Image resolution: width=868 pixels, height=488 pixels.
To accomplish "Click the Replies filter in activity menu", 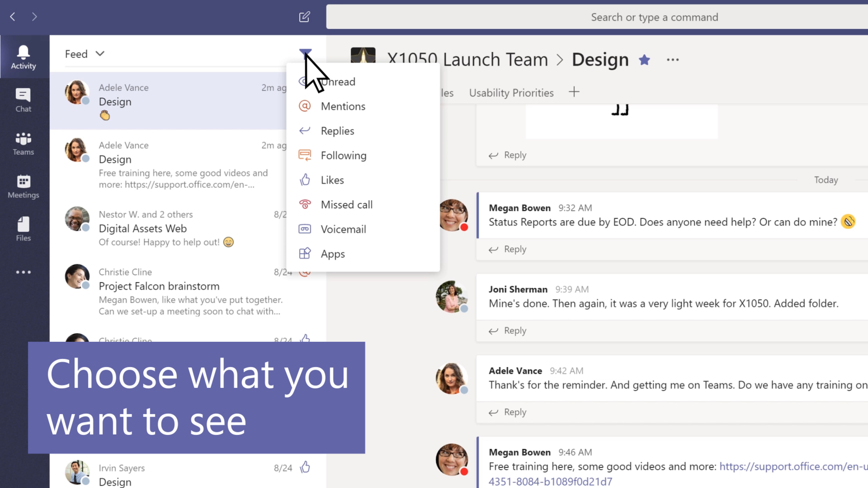I will tap(337, 131).
